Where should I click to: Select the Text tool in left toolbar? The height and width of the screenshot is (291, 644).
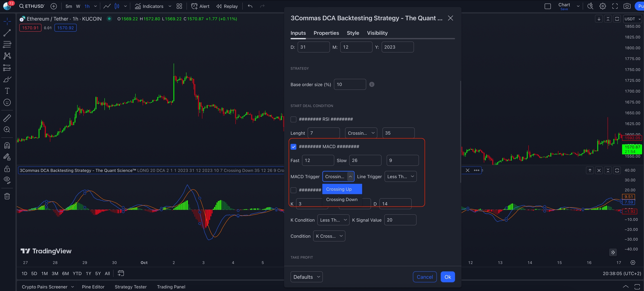[7, 91]
